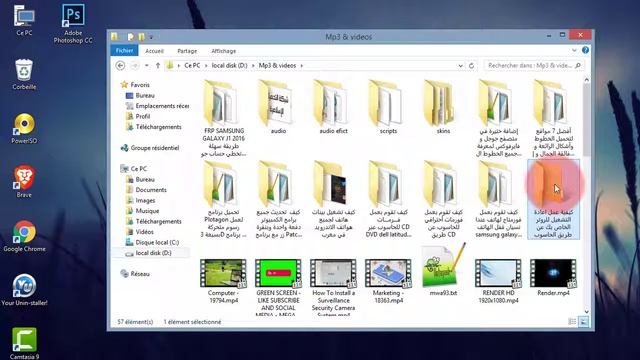
Task: Open the Ce PC desktop icon
Action: pos(24,20)
